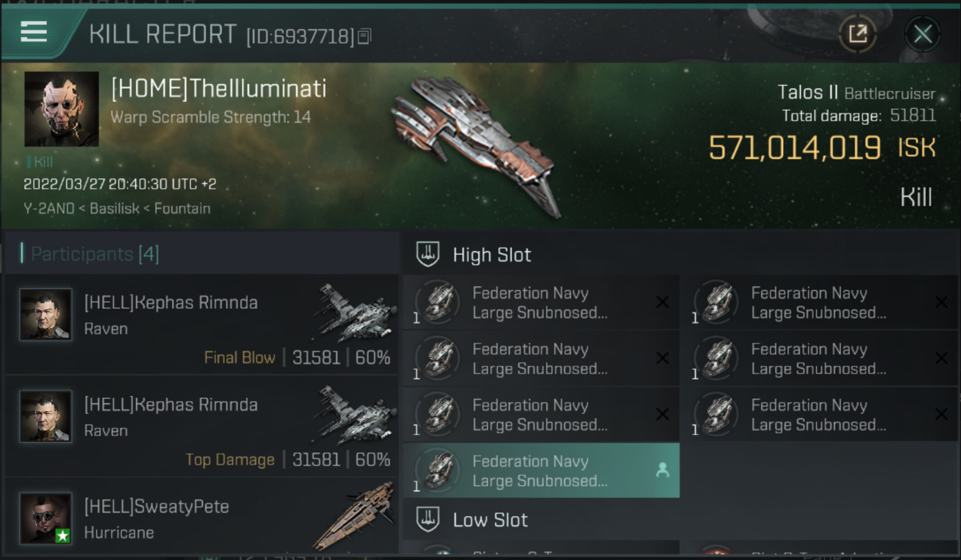Close the kill report window
Screen dimensions: 961x560
922,34
